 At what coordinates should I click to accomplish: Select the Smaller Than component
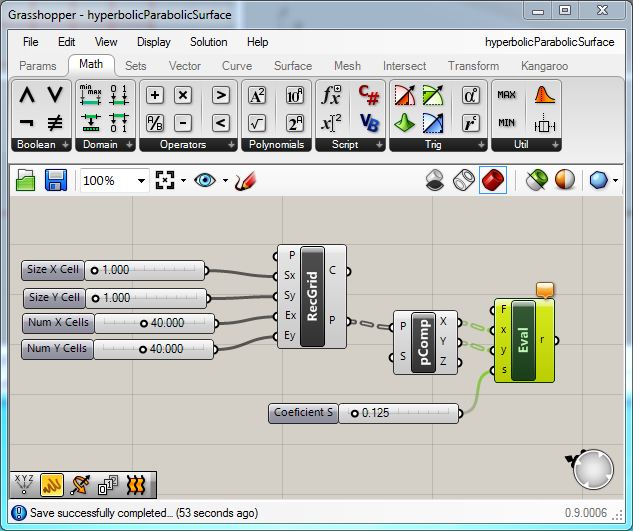[x=221, y=123]
